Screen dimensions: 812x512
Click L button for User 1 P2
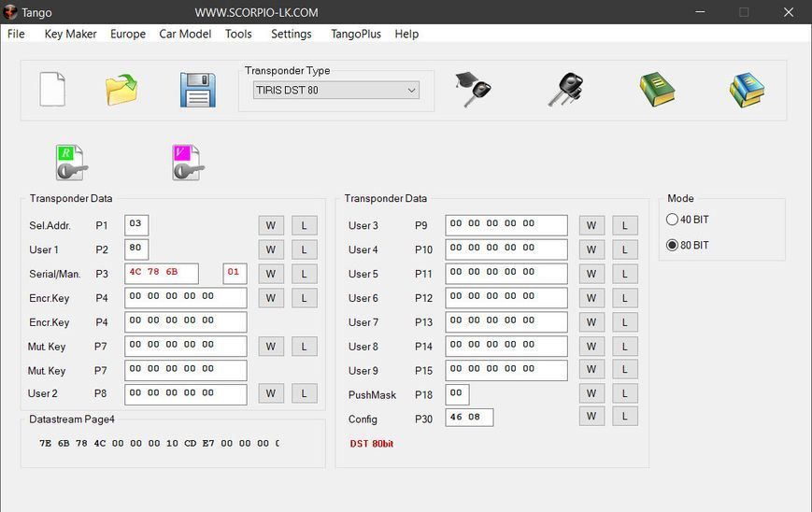304,249
